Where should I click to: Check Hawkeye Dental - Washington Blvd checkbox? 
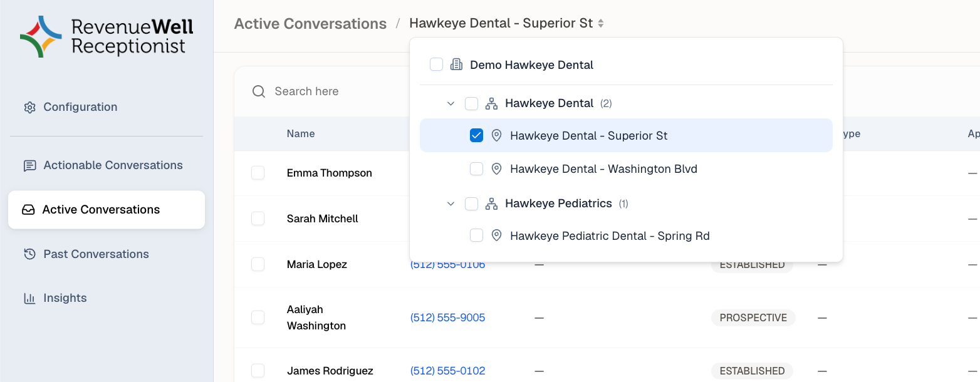[x=476, y=169]
